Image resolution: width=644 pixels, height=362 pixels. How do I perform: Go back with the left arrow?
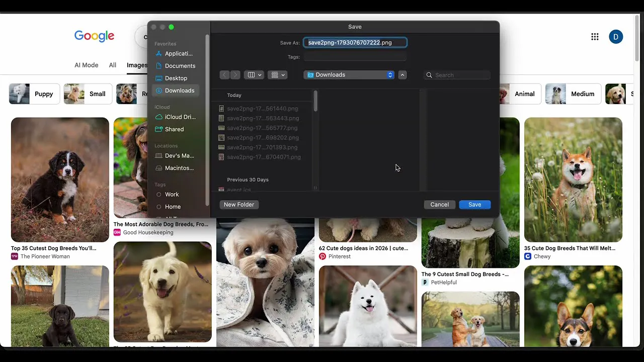[x=224, y=75]
